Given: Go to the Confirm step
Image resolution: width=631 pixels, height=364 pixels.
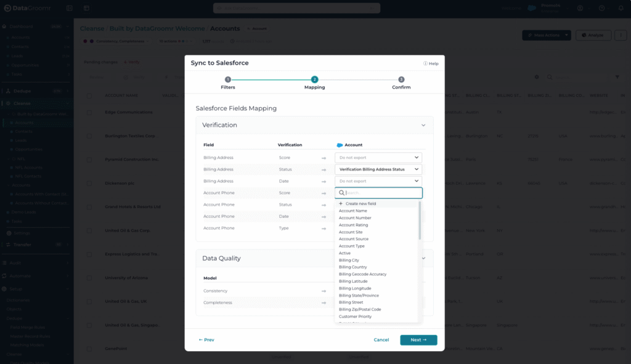Looking at the screenshot, I should point(401,83).
